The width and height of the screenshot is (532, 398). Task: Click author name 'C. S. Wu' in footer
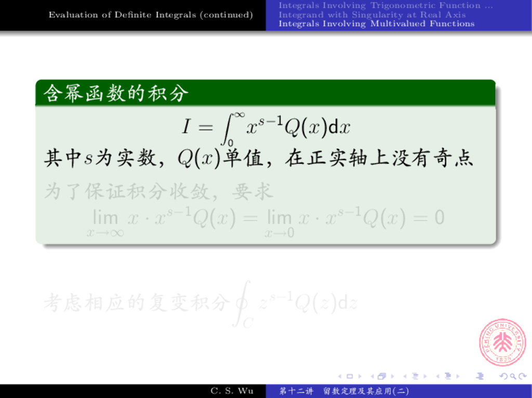click(x=232, y=391)
